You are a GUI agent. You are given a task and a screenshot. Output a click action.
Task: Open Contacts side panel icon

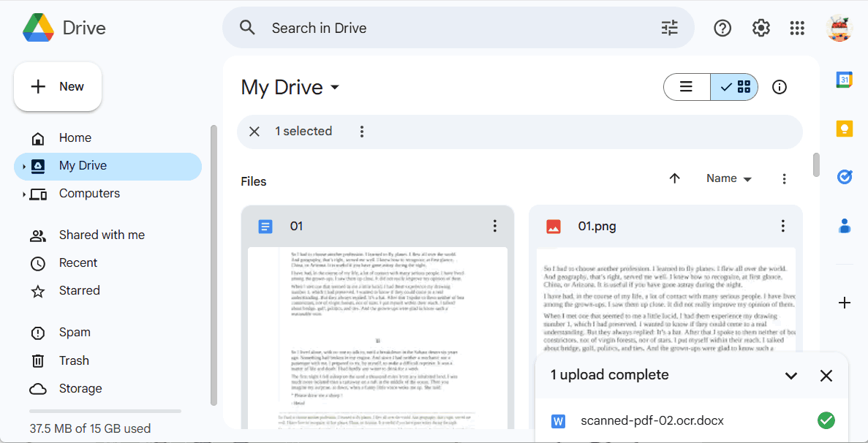(x=845, y=226)
